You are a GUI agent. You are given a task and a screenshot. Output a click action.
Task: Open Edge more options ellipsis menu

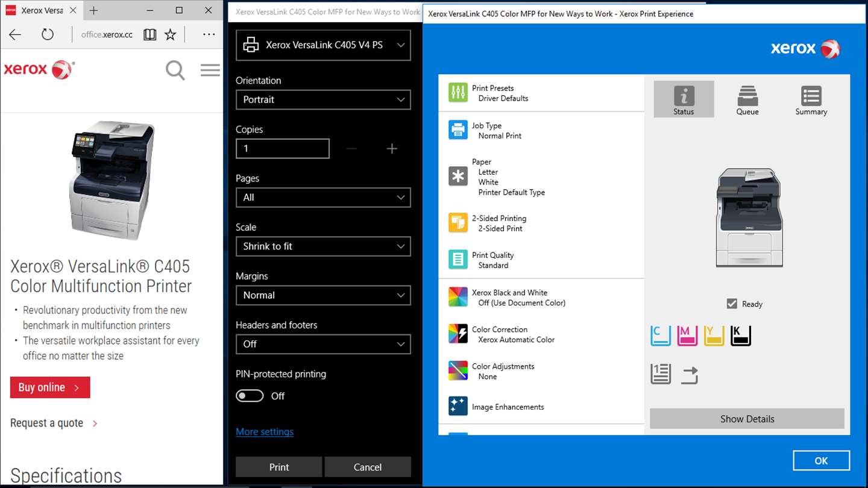pos(209,34)
